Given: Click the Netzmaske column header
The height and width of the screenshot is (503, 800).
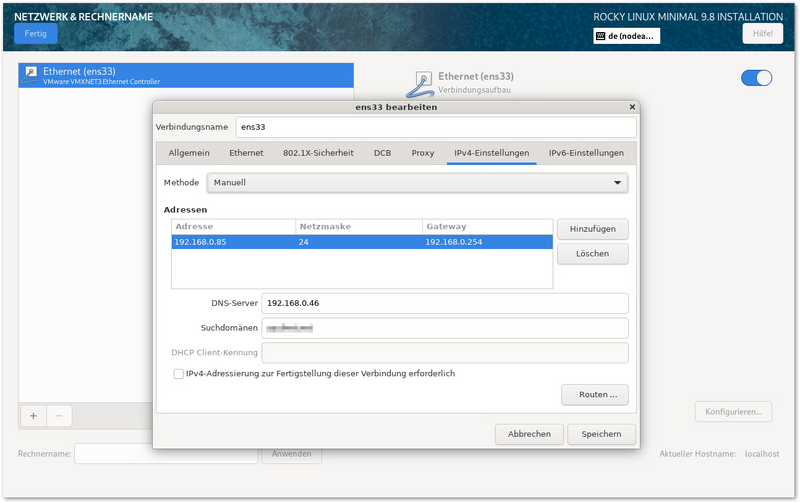Looking at the screenshot, I should pyautogui.click(x=359, y=227).
